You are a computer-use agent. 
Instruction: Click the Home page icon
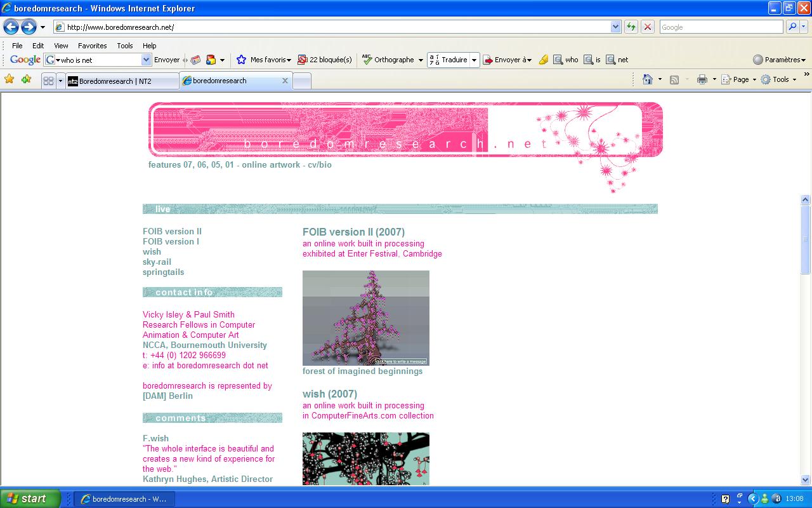click(648, 79)
